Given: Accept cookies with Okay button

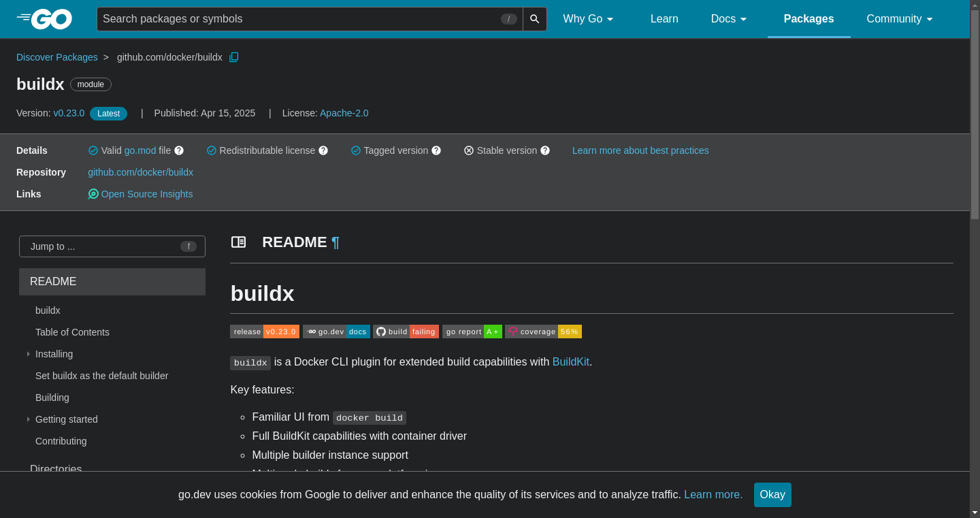Looking at the screenshot, I should coord(772,495).
